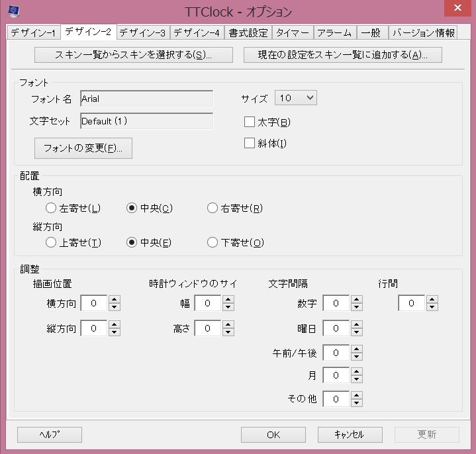Image resolution: width=476 pixels, height=454 pixels.
Task: Increase 月 spacing with up arrow
Action: pos(357,371)
